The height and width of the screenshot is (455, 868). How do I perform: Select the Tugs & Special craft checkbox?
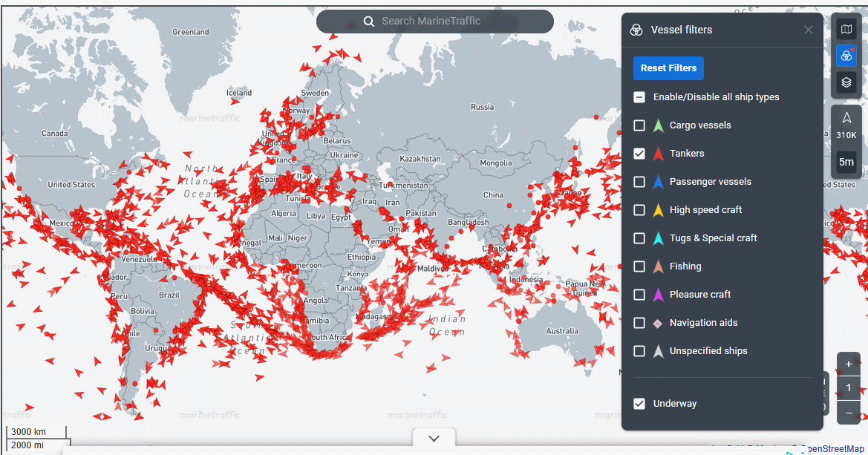tap(639, 238)
